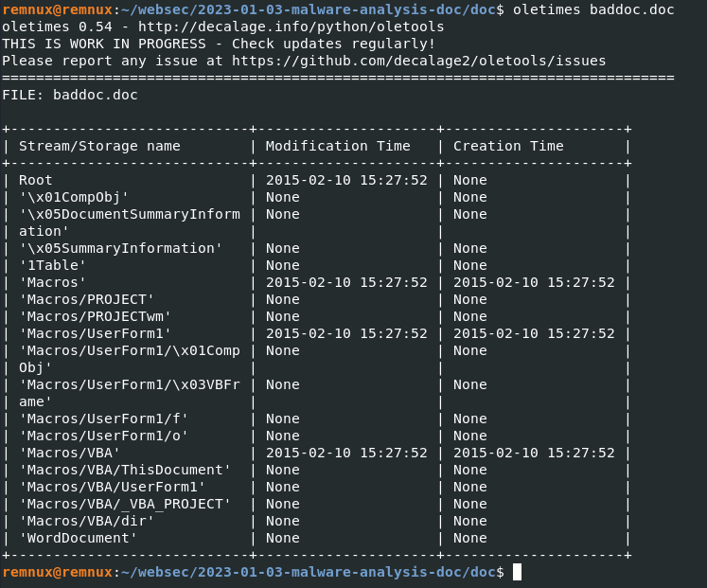707x588 pixels.
Task: Click the 'Macros/VBA/dir' stream name
Action: (86, 521)
